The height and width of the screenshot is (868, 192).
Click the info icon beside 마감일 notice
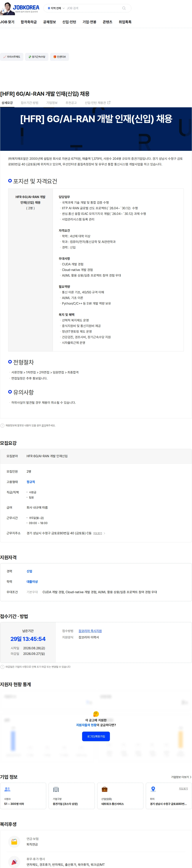(2, 667)
